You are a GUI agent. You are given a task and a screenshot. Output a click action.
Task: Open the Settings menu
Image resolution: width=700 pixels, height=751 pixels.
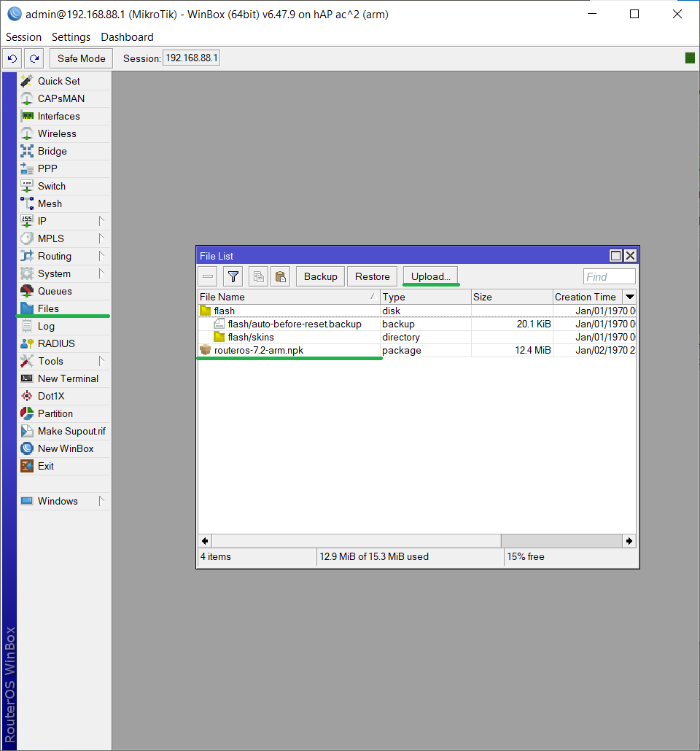click(x=71, y=37)
